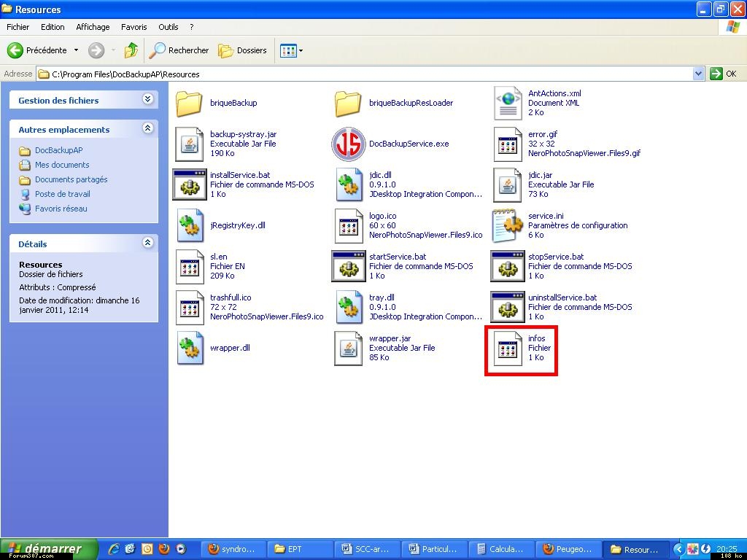Select the installService.bat file icon

(x=189, y=184)
